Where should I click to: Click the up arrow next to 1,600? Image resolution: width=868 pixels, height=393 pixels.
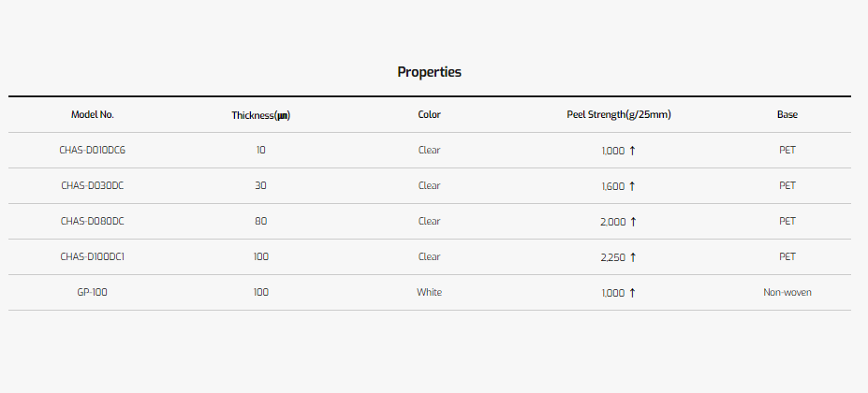tap(632, 185)
